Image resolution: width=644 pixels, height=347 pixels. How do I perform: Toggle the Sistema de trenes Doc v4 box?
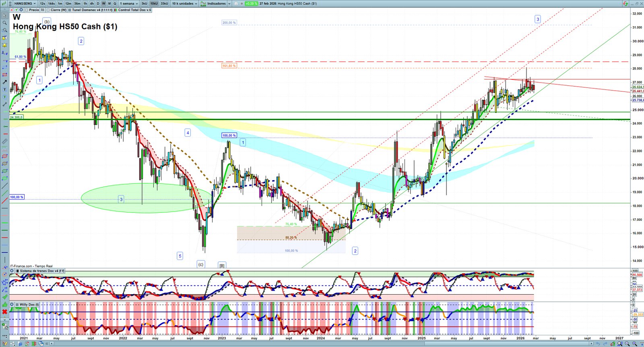(17, 271)
